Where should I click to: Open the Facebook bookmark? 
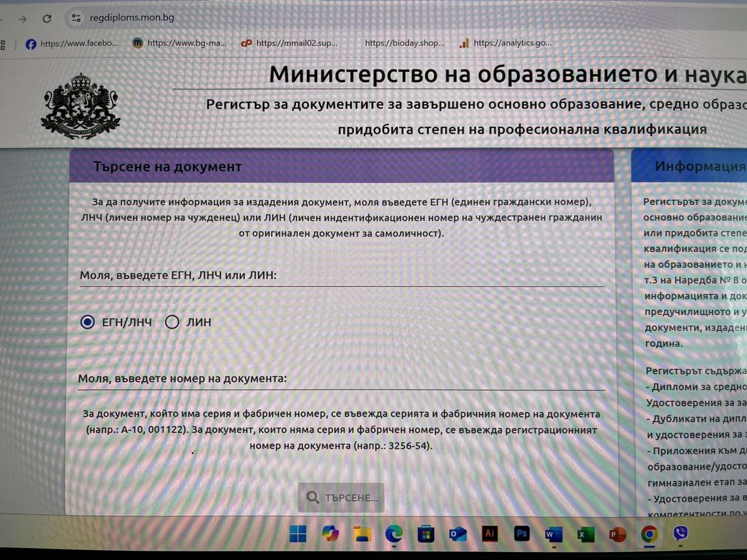click(72, 44)
